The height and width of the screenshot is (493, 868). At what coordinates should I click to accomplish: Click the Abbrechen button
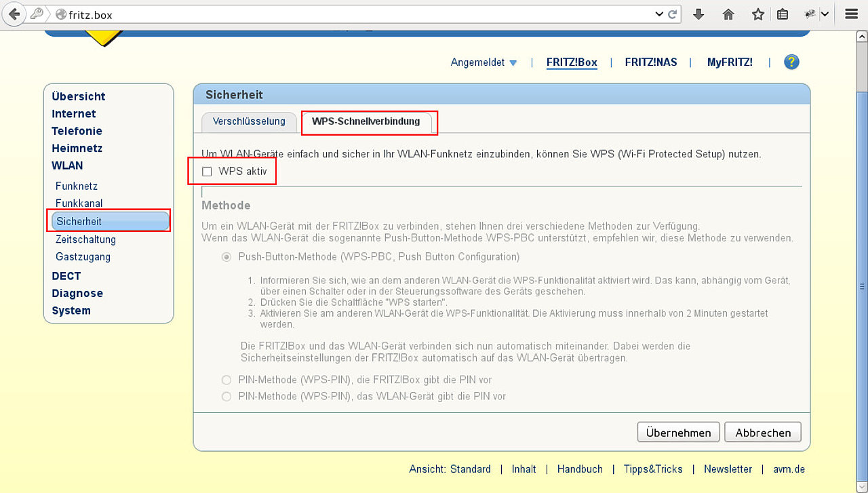(763, 433)
